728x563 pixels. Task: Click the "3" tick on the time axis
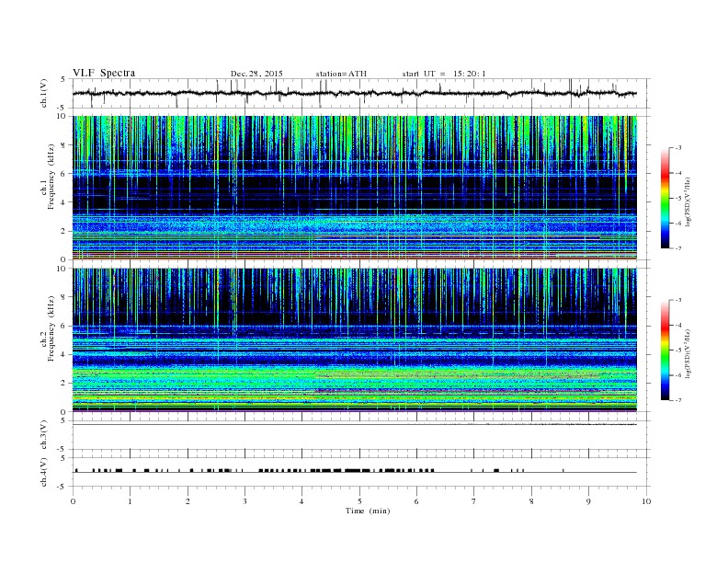click(x=245, y=501)
